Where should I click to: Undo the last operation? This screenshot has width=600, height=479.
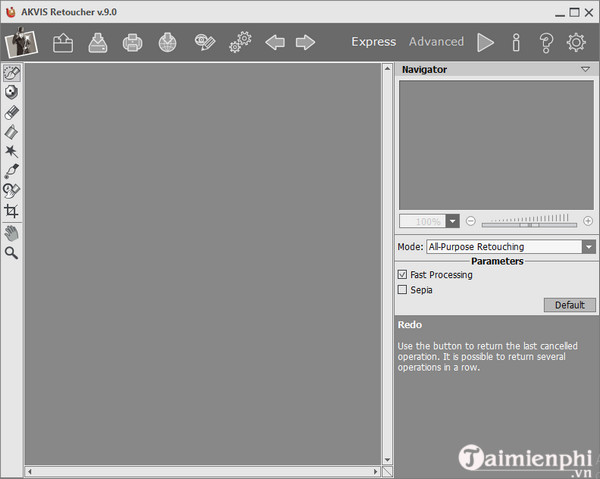pos(275,42)
